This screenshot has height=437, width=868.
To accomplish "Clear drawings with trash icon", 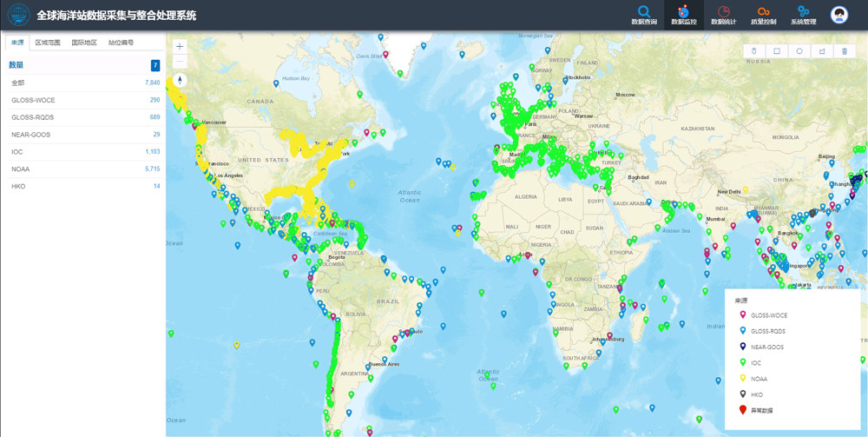I will click(x=845, y=51).
